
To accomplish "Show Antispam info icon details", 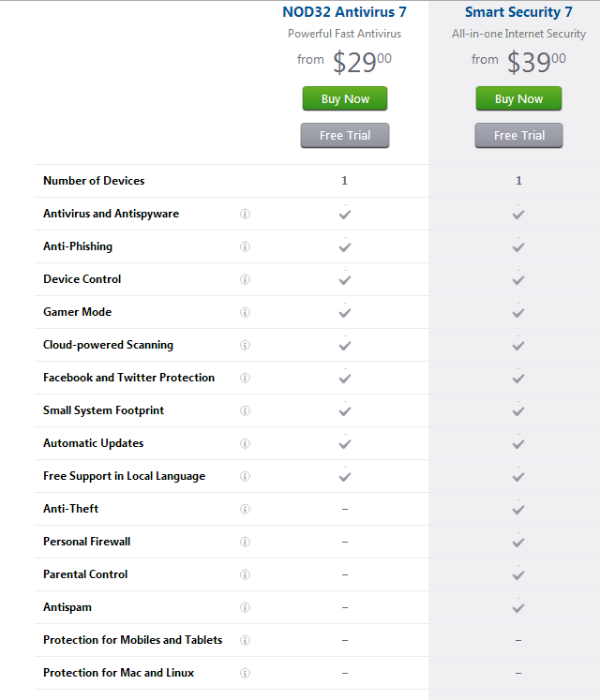I will pyautogui.click(x=245, y=607).
